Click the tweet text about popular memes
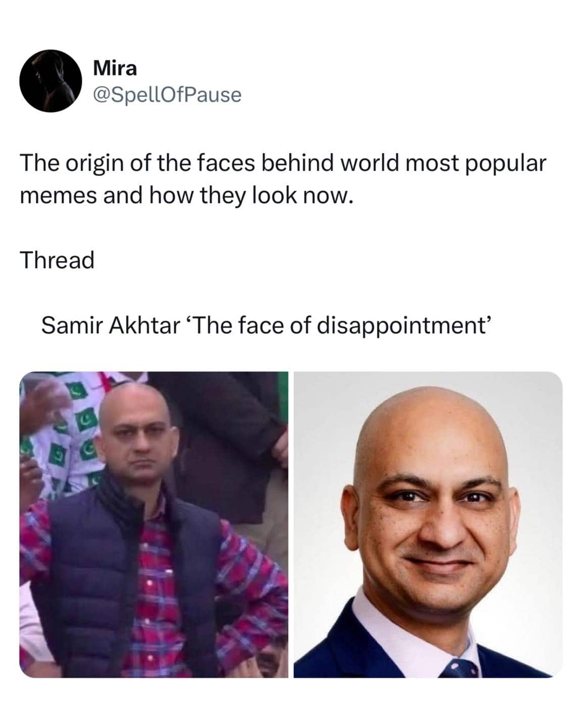Viewport: 582px width, 728px height. [x=283, y=179]
